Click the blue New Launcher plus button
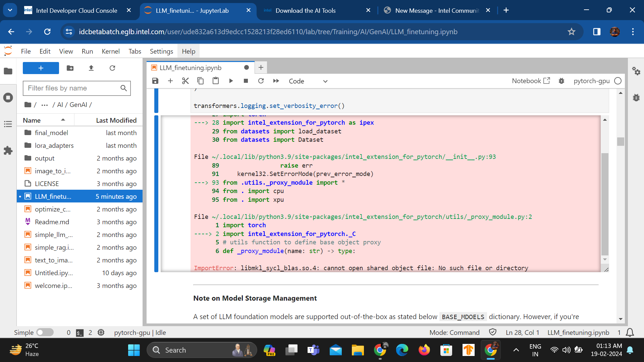 (41, 68)
